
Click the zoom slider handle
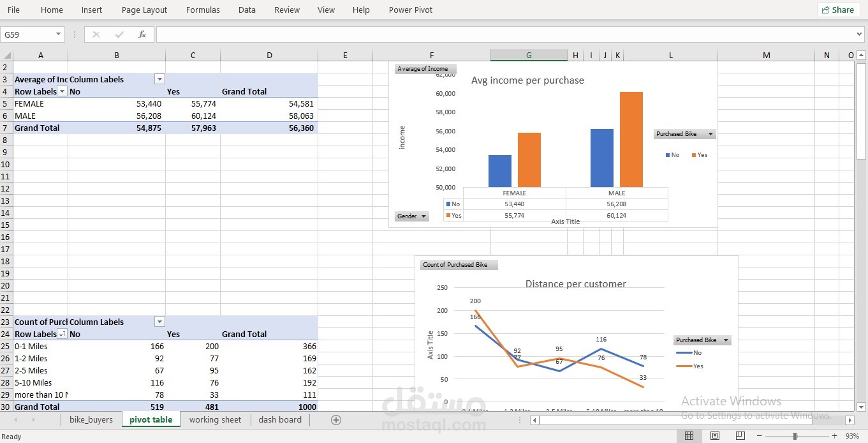(795, 436)
